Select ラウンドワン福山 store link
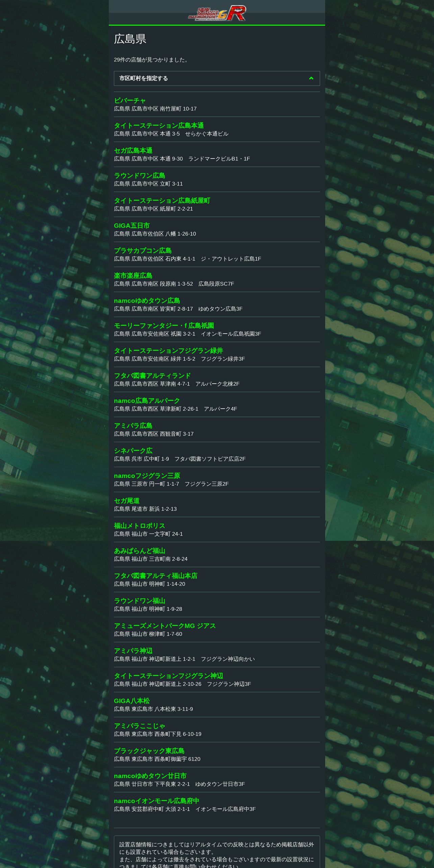The image size is (434, 868). point(140,601)
